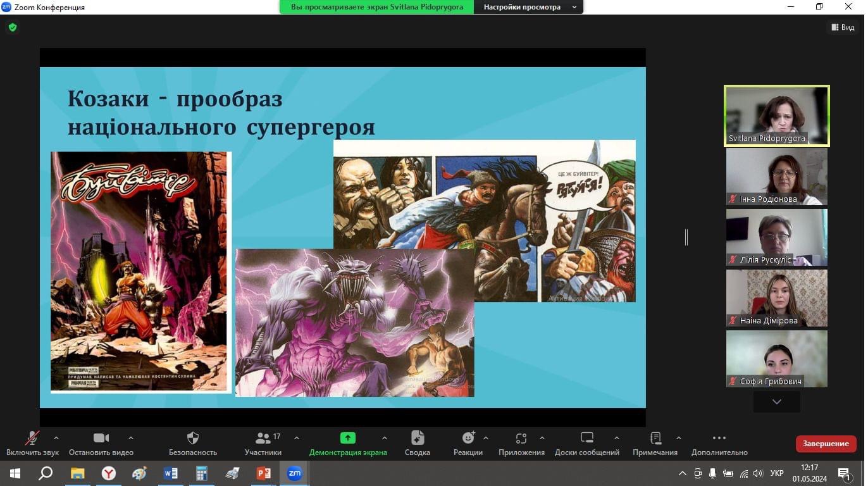Open Windows notification center icon

pos(845,473)
